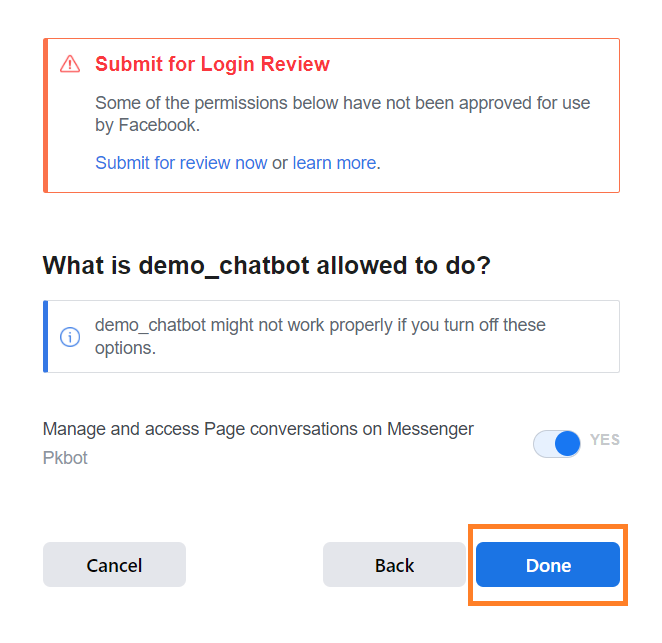The height and width of the screenshot is (643, 662).
Task: Click the "What is demo_chatbot allowed to do?" heading
Action: tap(266, 266)
